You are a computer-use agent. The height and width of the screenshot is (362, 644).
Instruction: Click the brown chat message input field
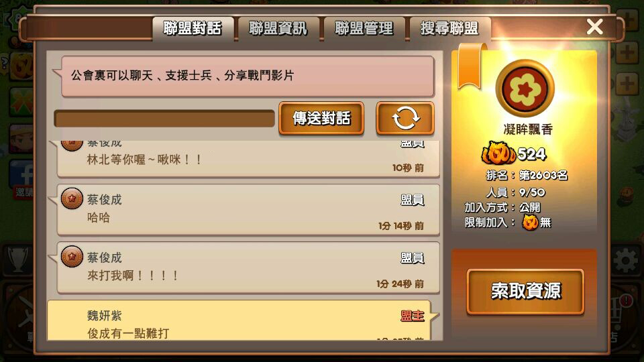[164, 119]
